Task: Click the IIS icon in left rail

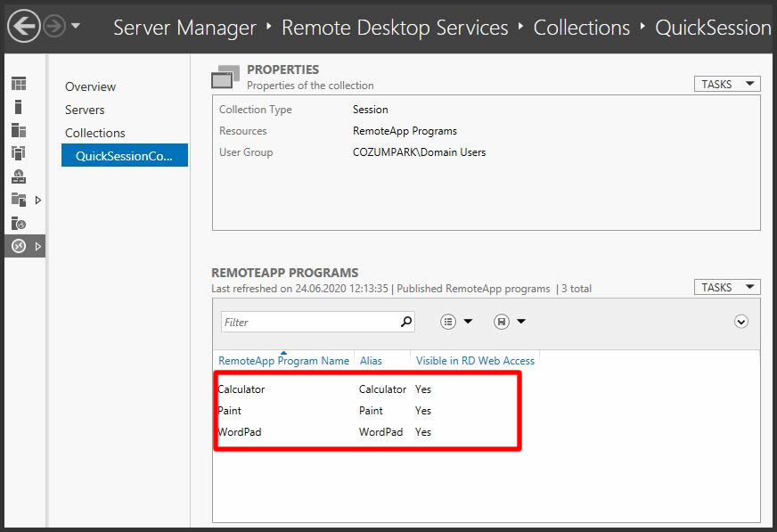Action: (19, 224)
